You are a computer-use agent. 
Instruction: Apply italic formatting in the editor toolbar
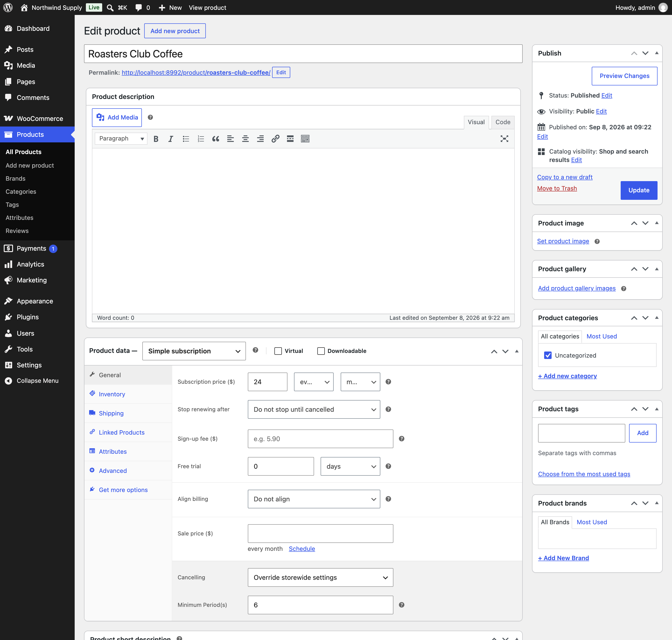coord(171,138)
